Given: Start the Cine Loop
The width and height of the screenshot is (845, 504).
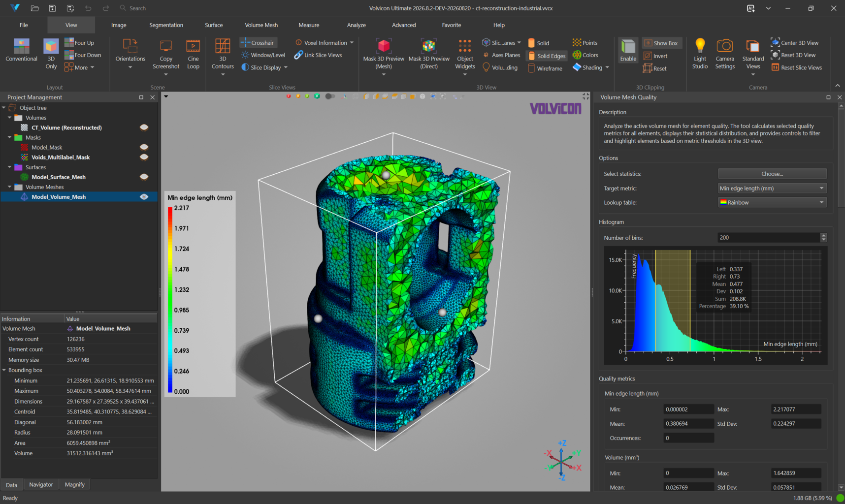Looking at the screenshot, I should (193, 54).
